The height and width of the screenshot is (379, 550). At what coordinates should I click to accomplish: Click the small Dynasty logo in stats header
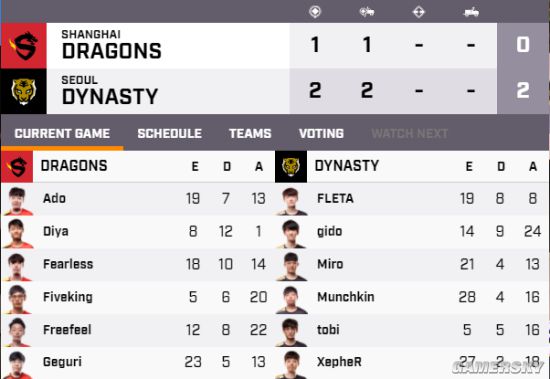(x=291, y=167)
